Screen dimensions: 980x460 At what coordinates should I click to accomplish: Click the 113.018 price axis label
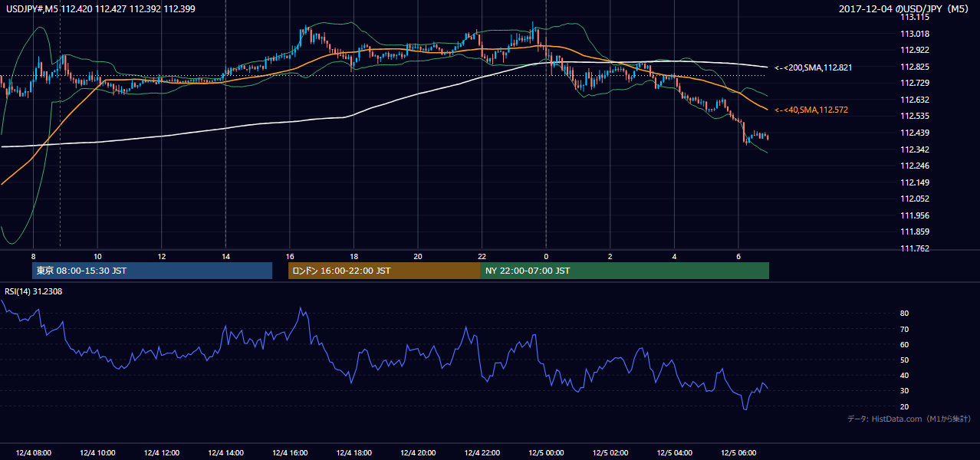915,34
